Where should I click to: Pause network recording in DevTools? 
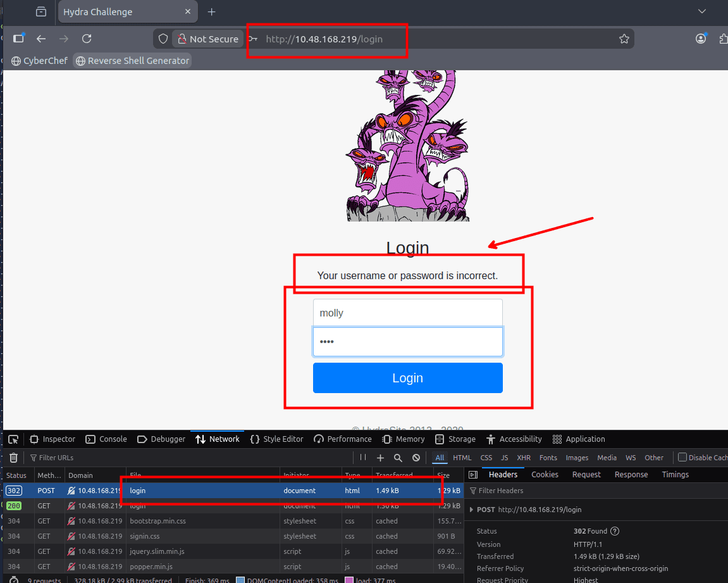click(x=363, y=458)
